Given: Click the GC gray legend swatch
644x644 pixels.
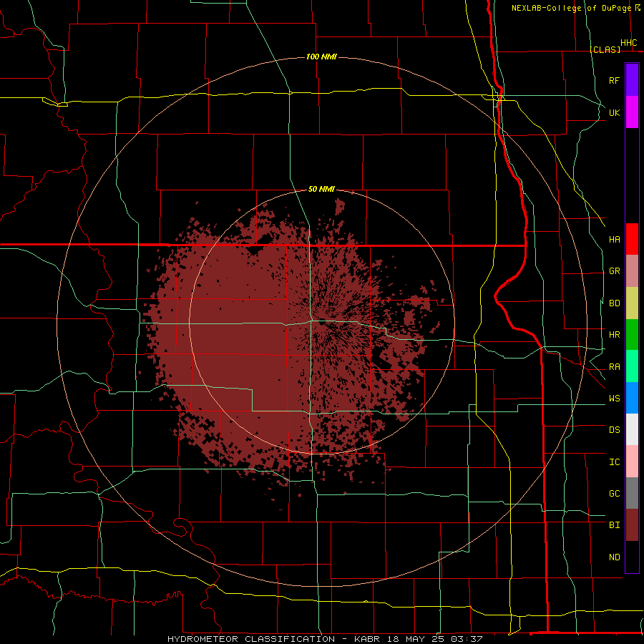Looking at the screenshot, I should (x=632, y=493).
